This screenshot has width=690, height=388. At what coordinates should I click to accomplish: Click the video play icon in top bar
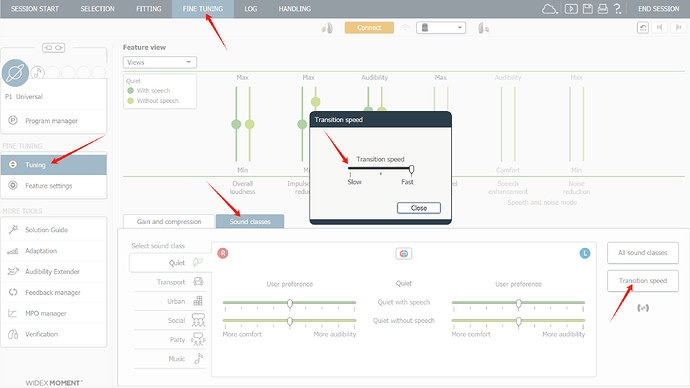pyautogui.click(x=571, y=9)
